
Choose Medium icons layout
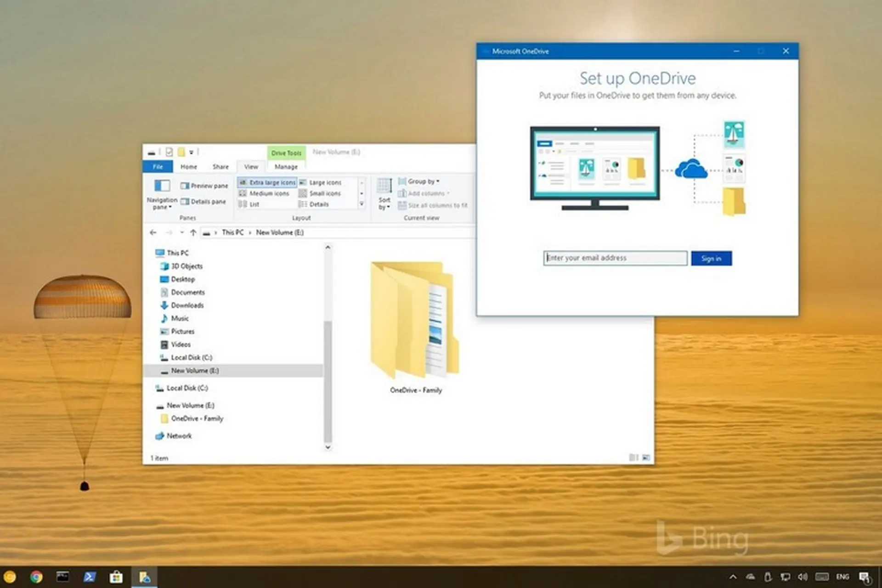(x=264, y=193)
